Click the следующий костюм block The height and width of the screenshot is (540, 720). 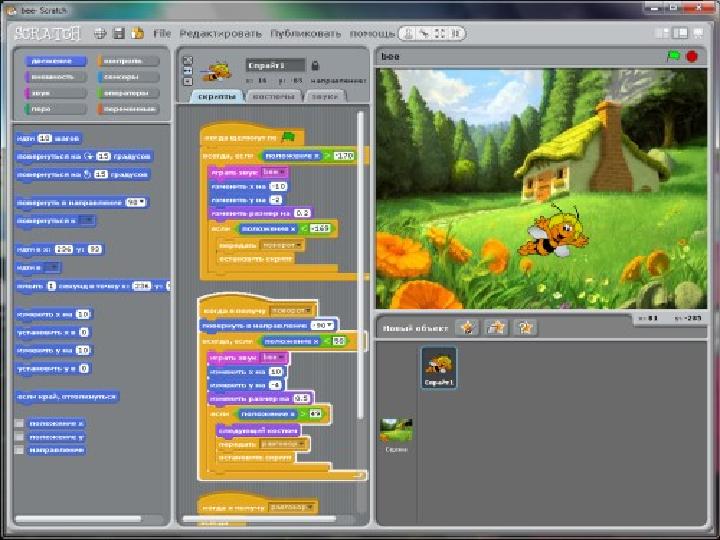click(258, 431)
